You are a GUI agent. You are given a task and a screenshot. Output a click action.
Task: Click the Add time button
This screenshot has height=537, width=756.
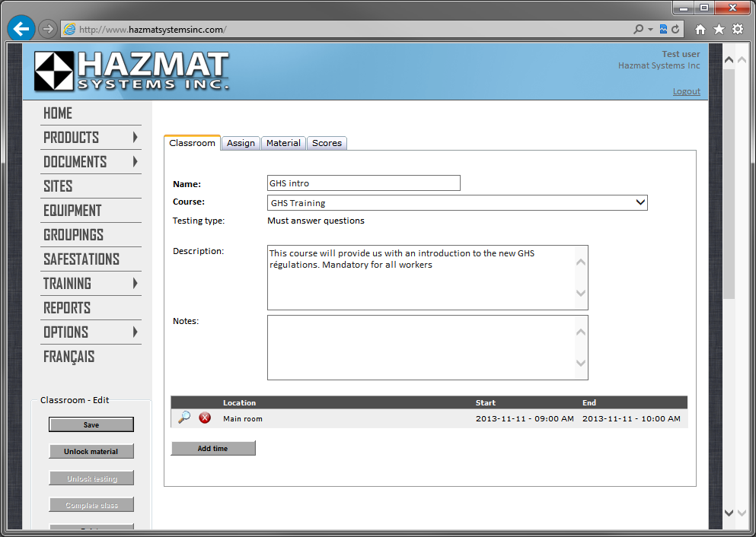(x=213, y=449)
